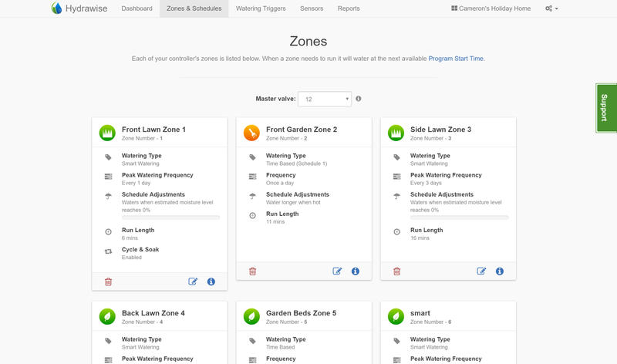This screenshot has width=617, height=364.
Task: Go to Watering Triggers tab
Action: (261, 8)
